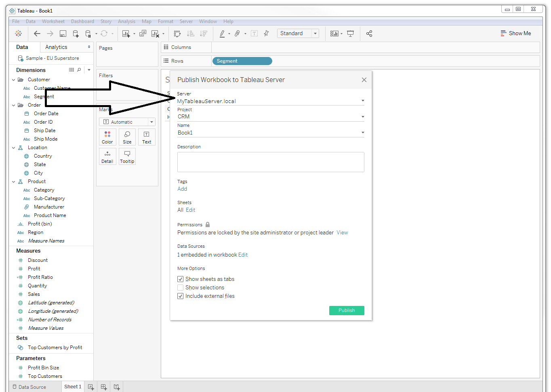Viewport: 551px width, 392px height.
Task: Open the Project dropdown showing CRM
Action: pos(270,116)
